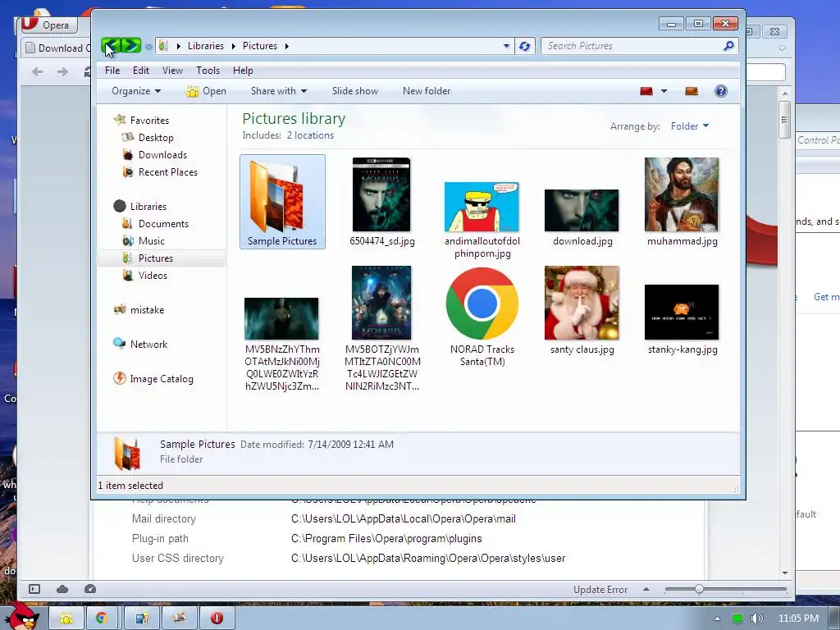840x630 pixels.
Task: Open view options dropdown arrow
Action: pos(664,91)
